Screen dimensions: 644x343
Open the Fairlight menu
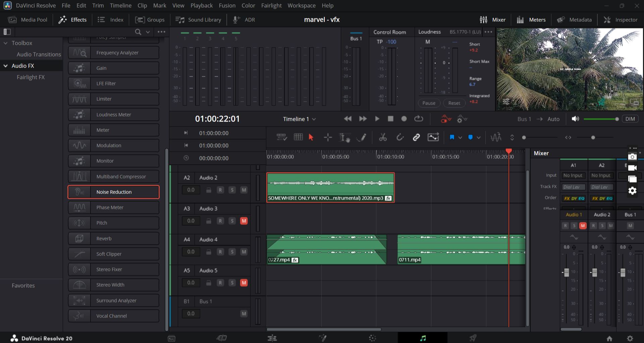pyautogui.click(x=271, y=5)
